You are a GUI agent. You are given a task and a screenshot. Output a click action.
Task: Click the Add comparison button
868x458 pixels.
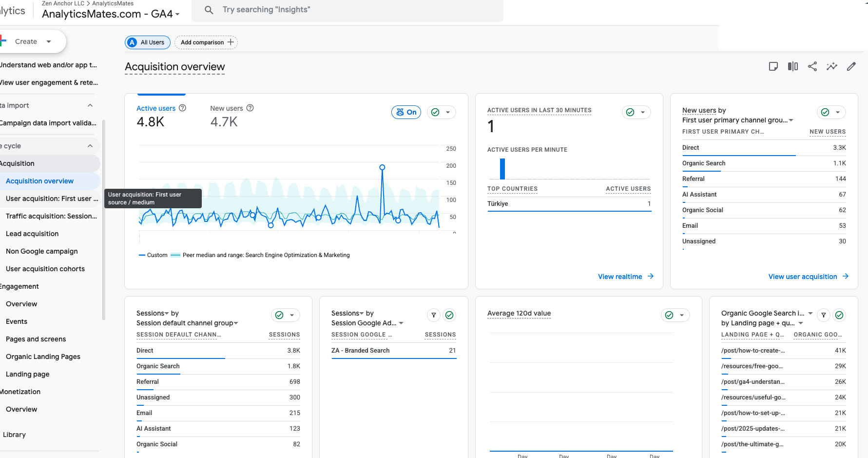(206, 42)
